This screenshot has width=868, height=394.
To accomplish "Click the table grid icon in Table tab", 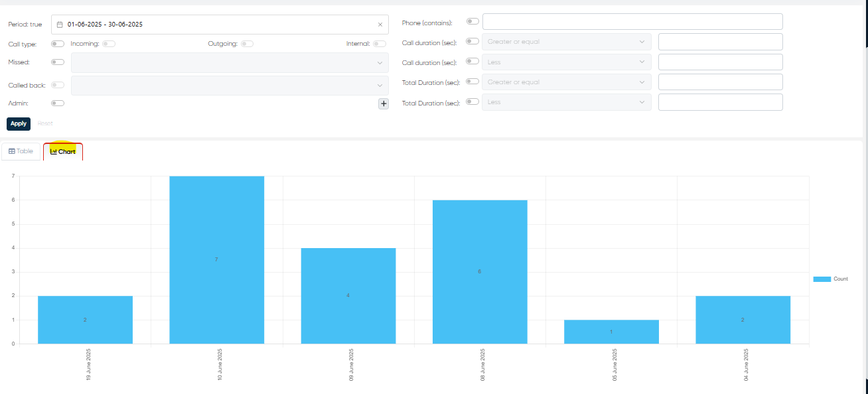I will pyautogui.click(x=12, y=151).
